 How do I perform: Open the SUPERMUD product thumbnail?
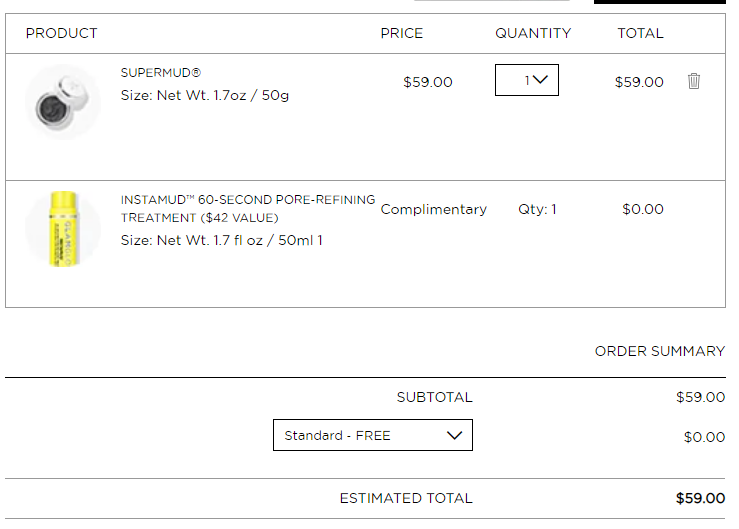point(63,102)
